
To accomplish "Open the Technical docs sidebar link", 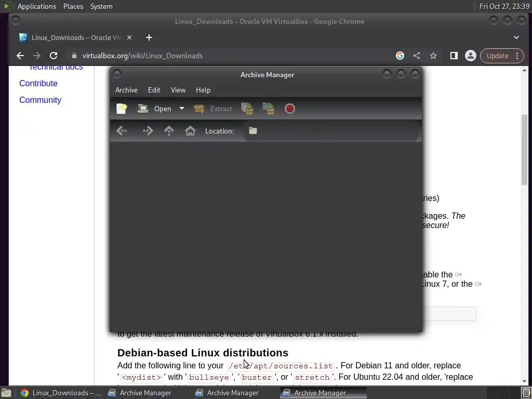I will tap(56, 67).
